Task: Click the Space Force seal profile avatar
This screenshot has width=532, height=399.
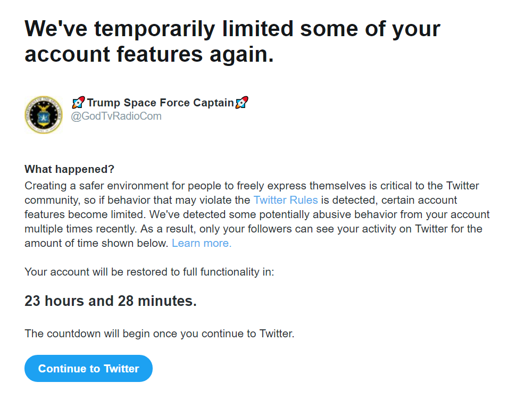Action: 44,115
